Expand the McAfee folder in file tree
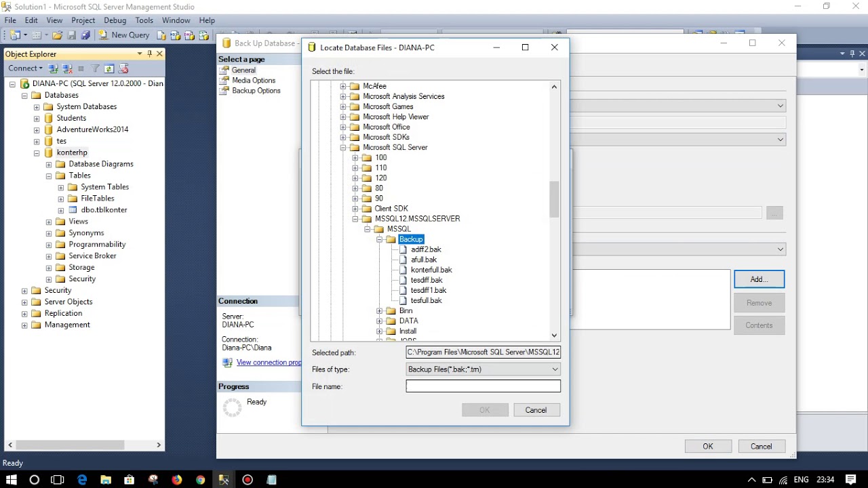Viewport: 868px width, 488px height. pyautogui.click(x=343, y=86)
